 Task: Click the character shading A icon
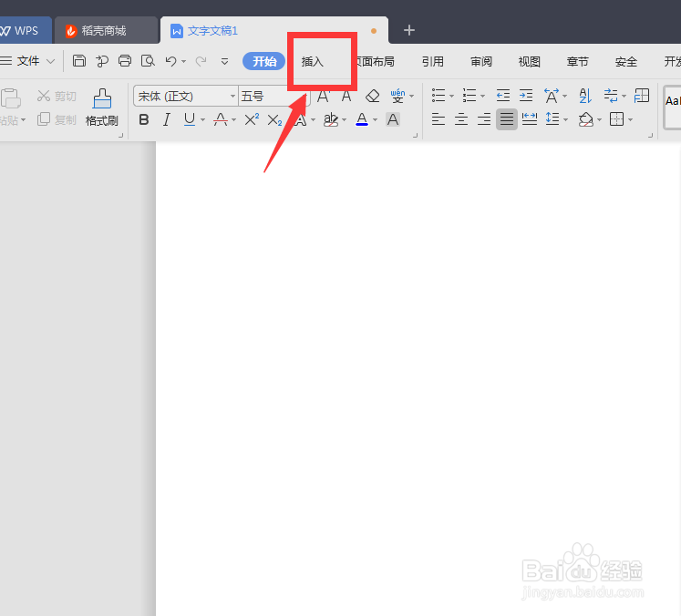coord(393,119)
